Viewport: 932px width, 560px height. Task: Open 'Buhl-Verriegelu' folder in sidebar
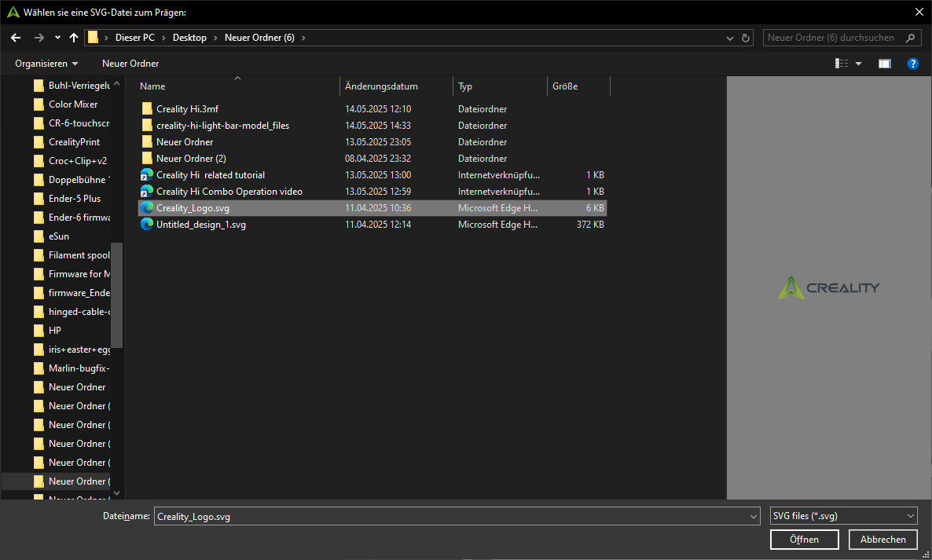coord(72,86)
